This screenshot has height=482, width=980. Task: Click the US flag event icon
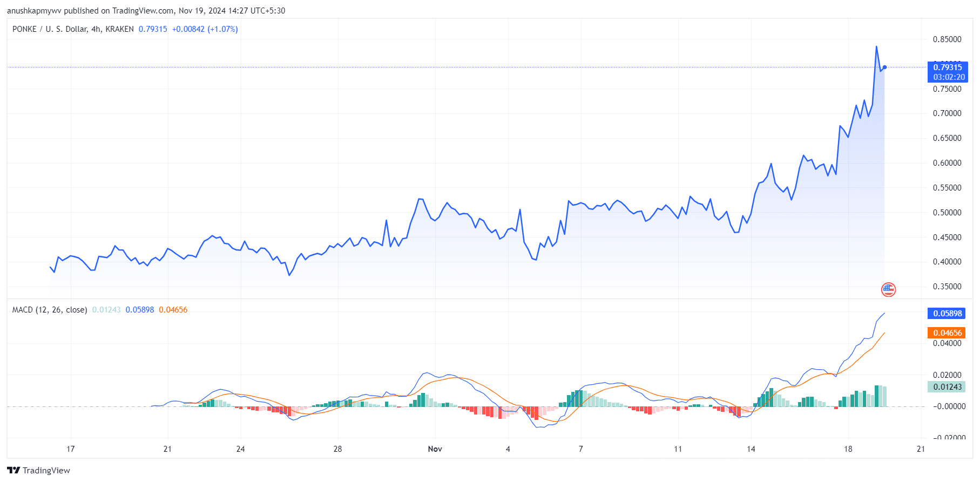(x=888, y=290)
